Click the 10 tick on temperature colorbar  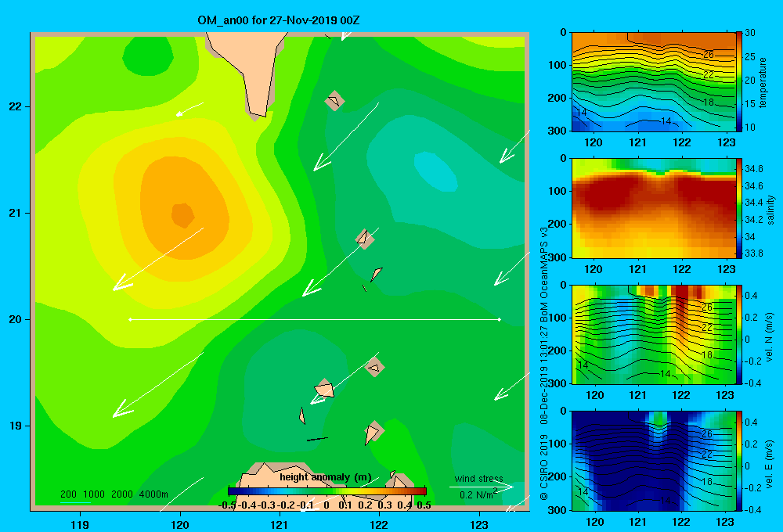pos(750,128)
